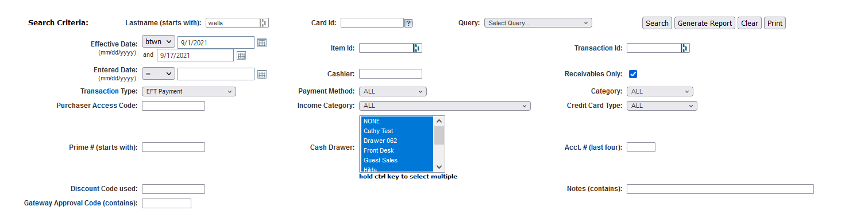Open the Credit Card Type dropdown
Viewport: 868px width, 210px height.
(662, 106)
